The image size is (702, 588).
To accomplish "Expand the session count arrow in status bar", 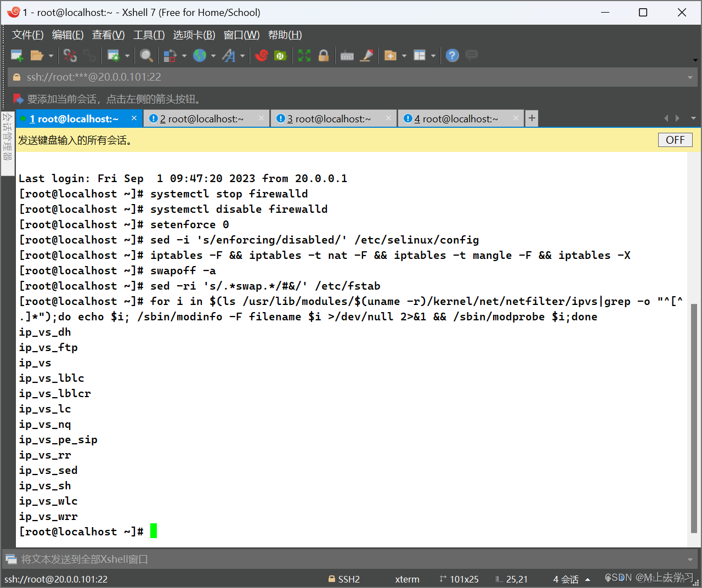I will coord(588,579).
